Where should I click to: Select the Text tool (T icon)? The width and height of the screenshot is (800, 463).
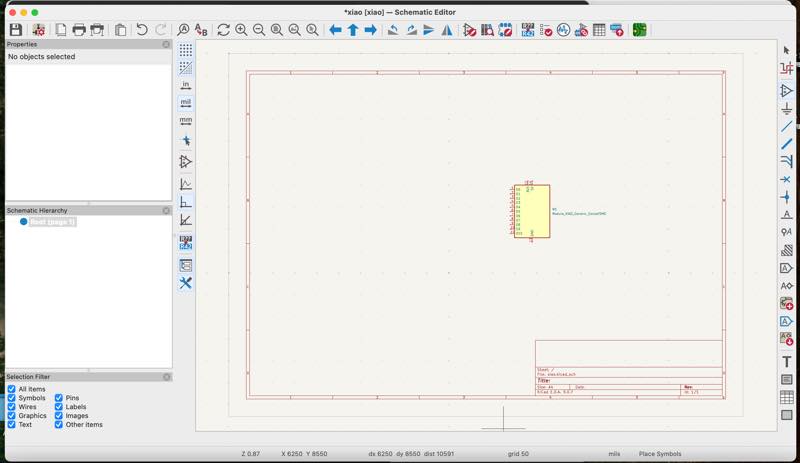click(x=787, y=362)
